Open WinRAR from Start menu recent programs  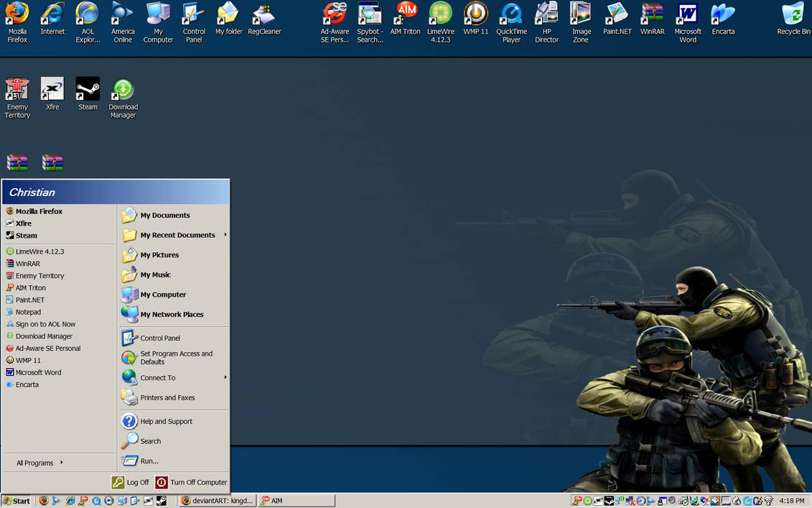tap(59, 263)
